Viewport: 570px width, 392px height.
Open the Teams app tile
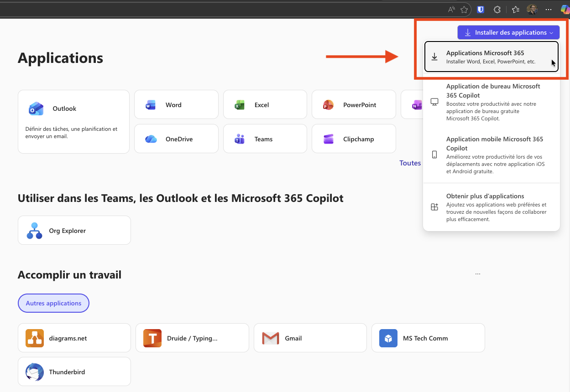(x=265, y=139)
